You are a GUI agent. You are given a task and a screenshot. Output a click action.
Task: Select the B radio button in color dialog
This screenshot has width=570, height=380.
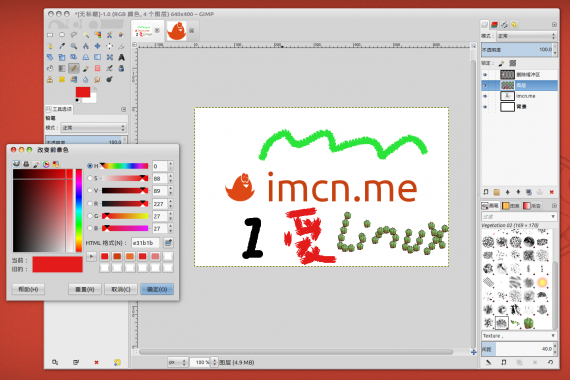[x=90, y=228]
